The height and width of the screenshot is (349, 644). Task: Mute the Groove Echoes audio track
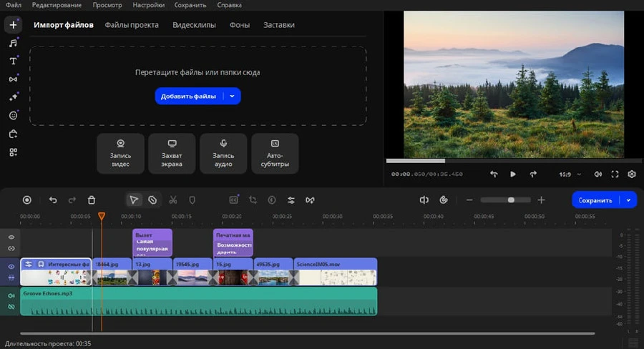click(11, 295)
